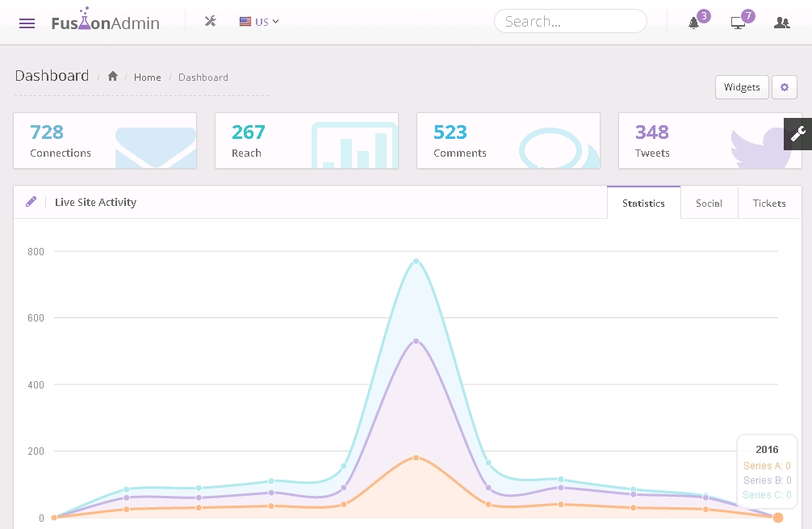Click the pencil edit icon on Live Site Activity
This screenshot has width=812, height=529.
point(31,202)
